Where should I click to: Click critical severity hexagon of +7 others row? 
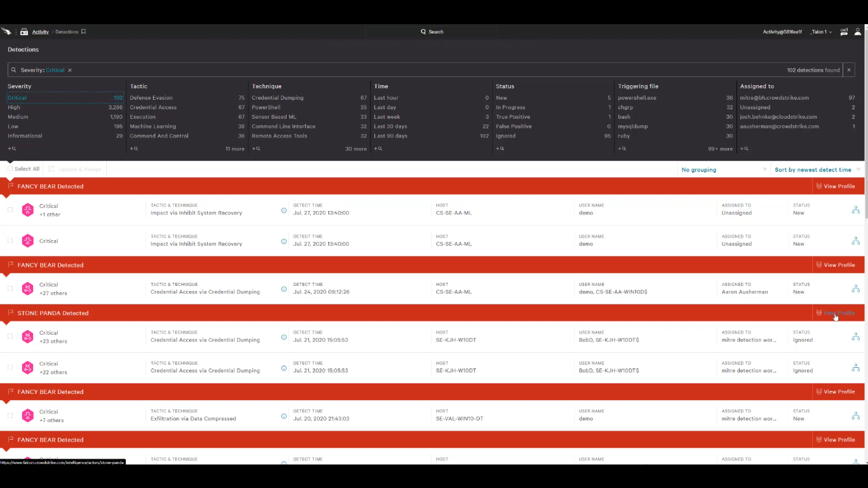(x=27, y=416)
